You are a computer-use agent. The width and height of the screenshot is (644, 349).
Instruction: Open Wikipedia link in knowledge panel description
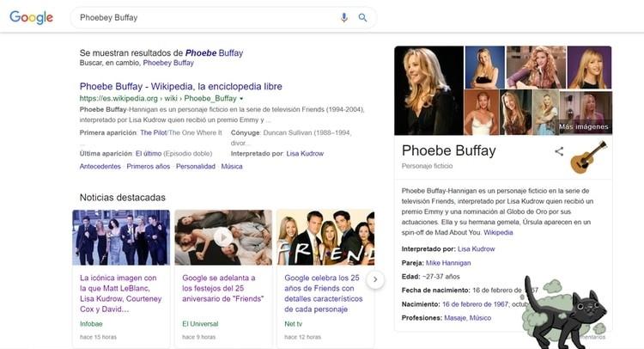(x=498, y=232)
